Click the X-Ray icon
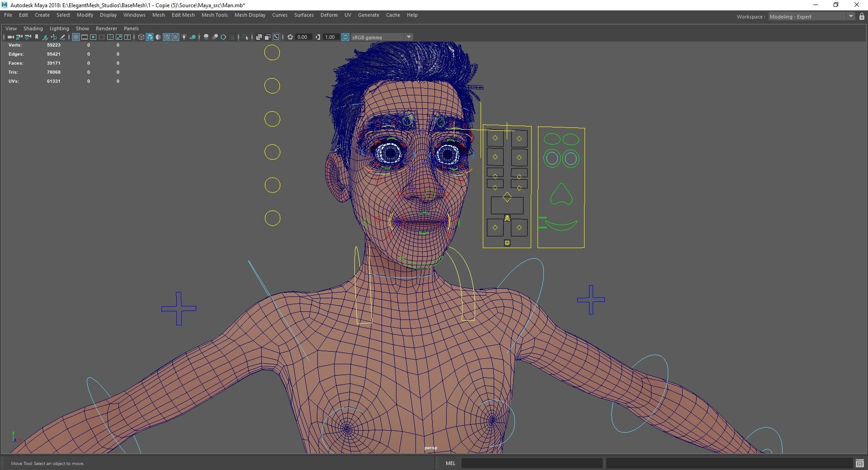This screenshot has width=868, height=470. coord(259,37)
